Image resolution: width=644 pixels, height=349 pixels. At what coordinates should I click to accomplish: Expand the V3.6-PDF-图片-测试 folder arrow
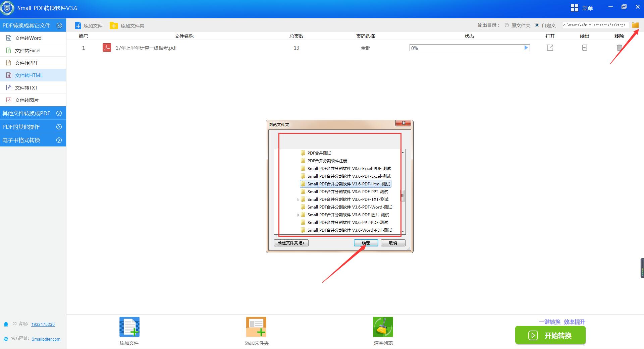coord(298,215)
